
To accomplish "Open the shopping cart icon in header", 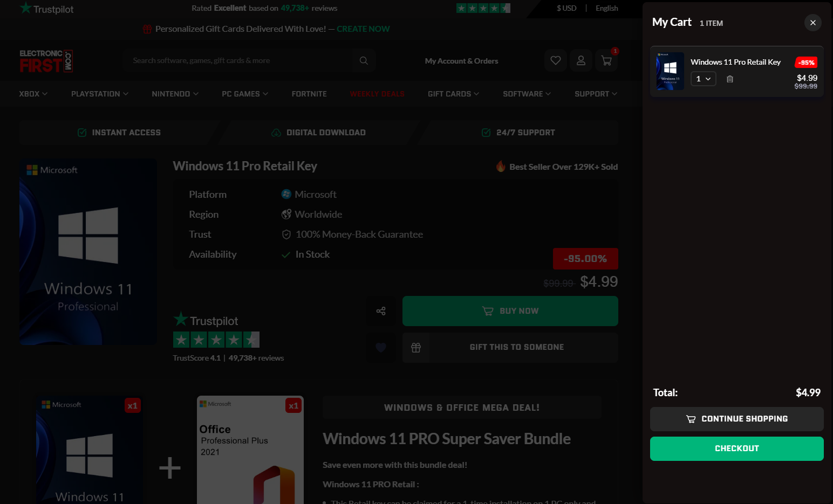I will [606, 60].
